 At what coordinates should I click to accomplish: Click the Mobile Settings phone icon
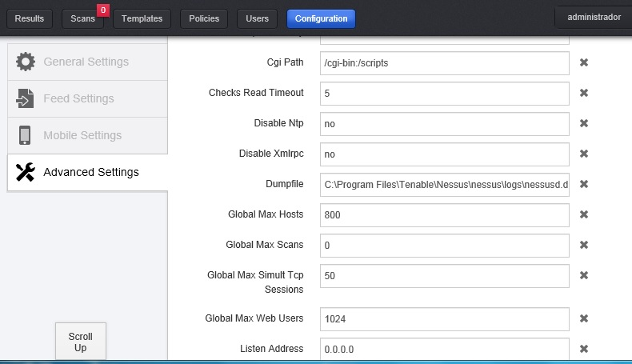click(26, 135)
